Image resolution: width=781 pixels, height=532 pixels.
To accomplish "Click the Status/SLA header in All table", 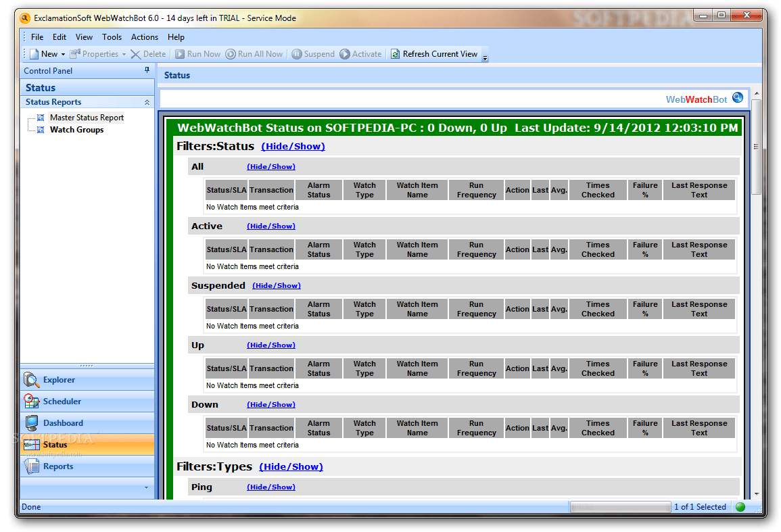I will (x=226, y=190).
